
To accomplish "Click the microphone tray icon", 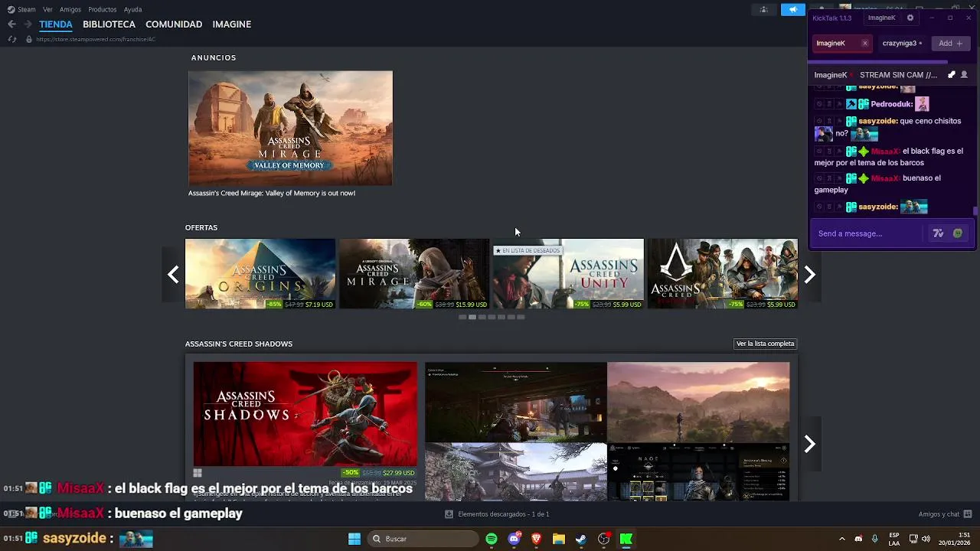I will (875, 539).
